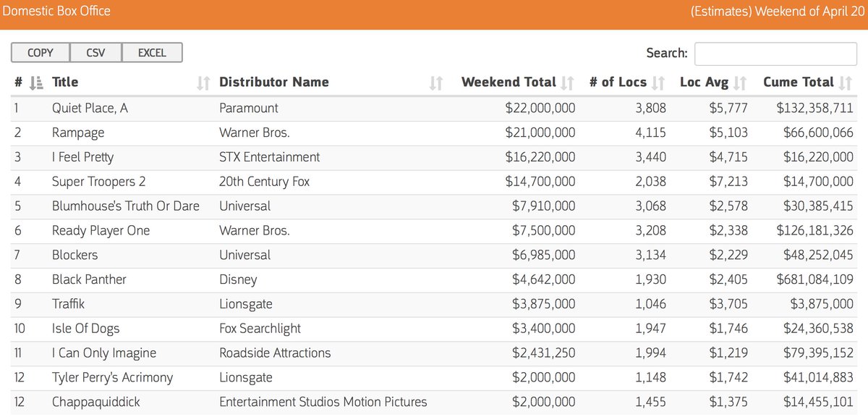Click the Fox Searchlight distributor cell

260,329
